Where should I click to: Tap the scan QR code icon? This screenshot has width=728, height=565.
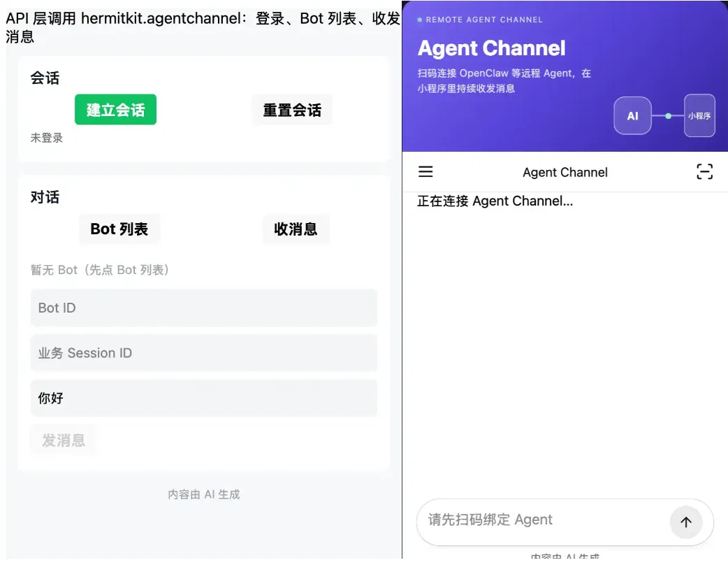point(704,172)
